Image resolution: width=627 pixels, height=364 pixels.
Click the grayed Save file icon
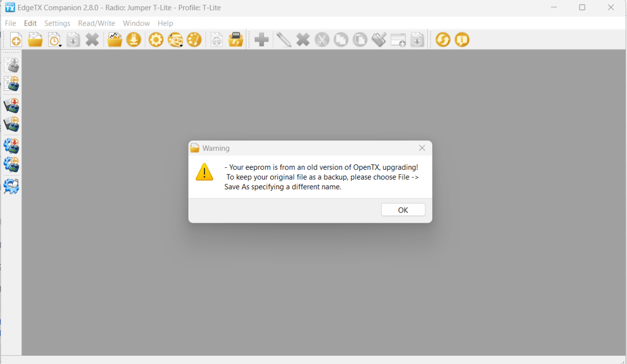73,40
